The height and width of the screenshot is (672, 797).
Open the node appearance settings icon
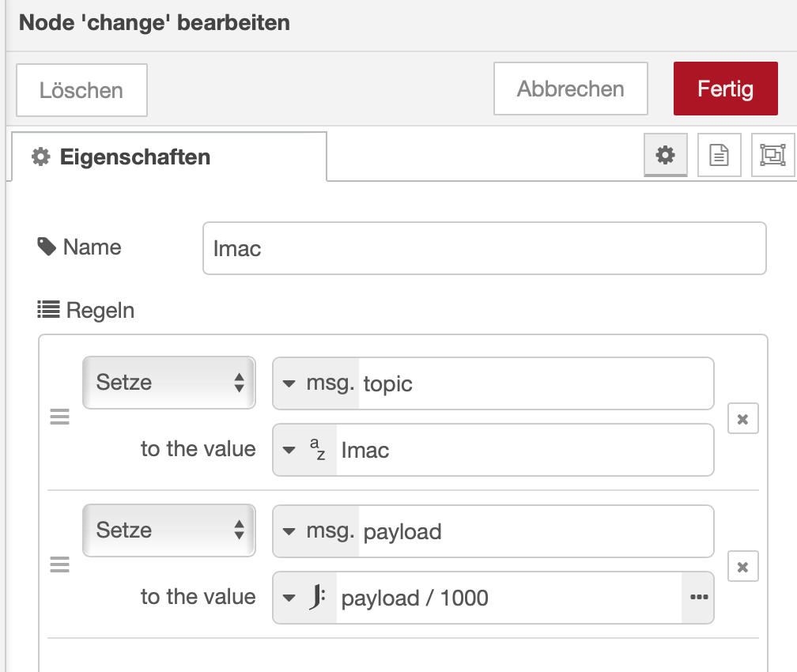(x=772, y=155)
